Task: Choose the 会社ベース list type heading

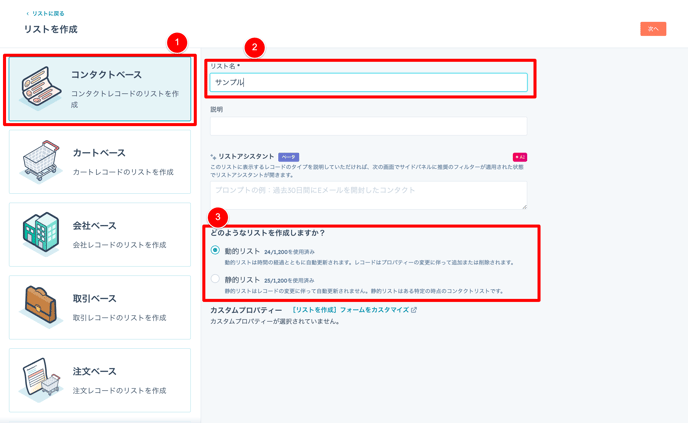Action: coord(95,226)
